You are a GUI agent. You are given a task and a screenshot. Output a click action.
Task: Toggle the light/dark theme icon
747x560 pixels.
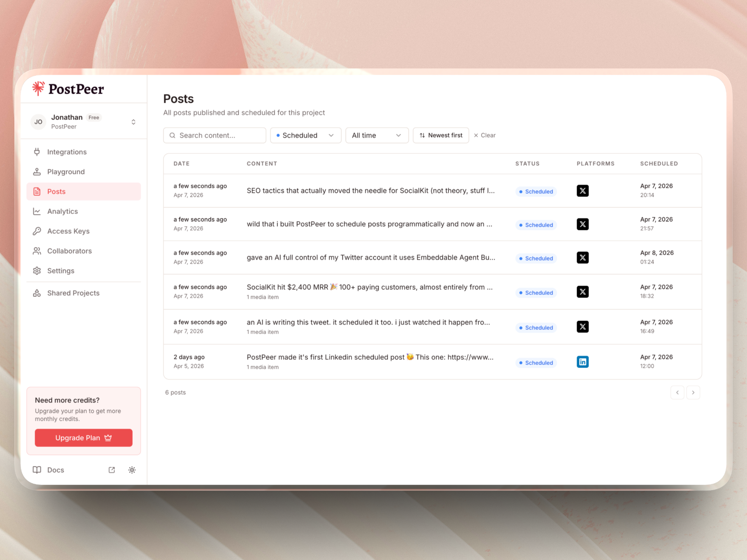[132, 470]
